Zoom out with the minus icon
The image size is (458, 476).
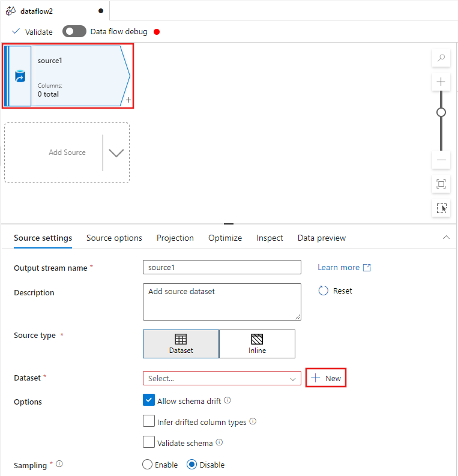pyautogui.click(x=441, y=160)
